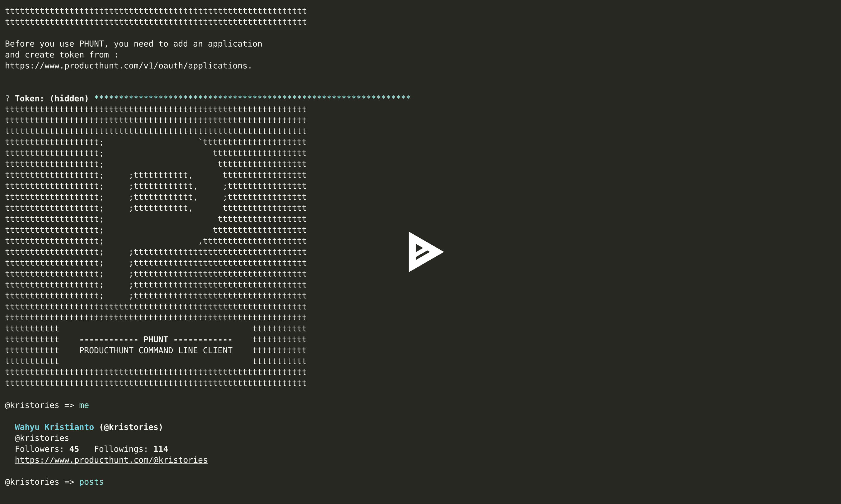Click the 'posts' command text
The image size is (841, 504).
pyautogui.click(x=91, y=482)
